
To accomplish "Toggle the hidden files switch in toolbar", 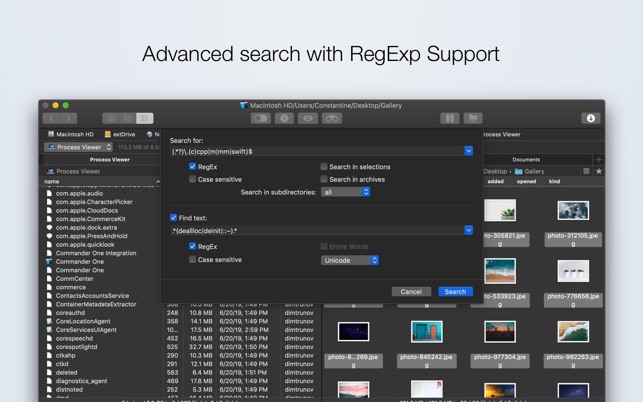I will coord(260,118).
